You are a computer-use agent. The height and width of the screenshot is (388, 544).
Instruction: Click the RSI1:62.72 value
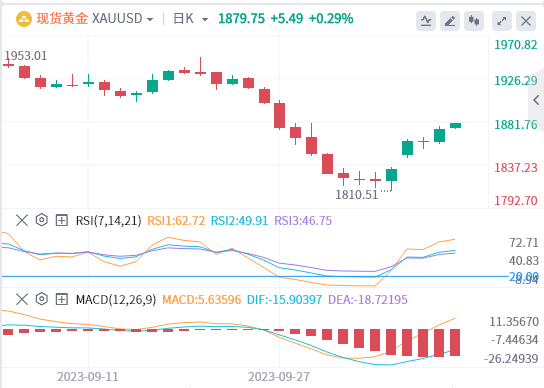click(176, 221)
